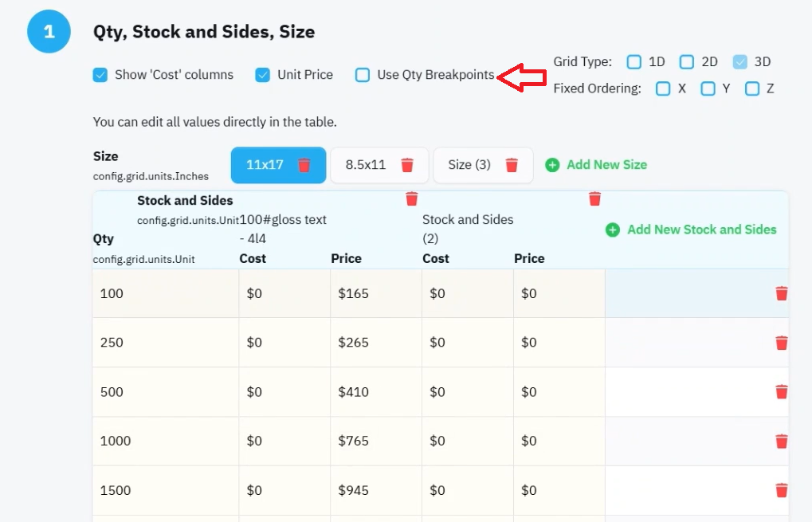The image size is (812, 522).
Task: Enable Fixed Ordering X checkbox
Action: pyautogui.click(x=663, y=88)
